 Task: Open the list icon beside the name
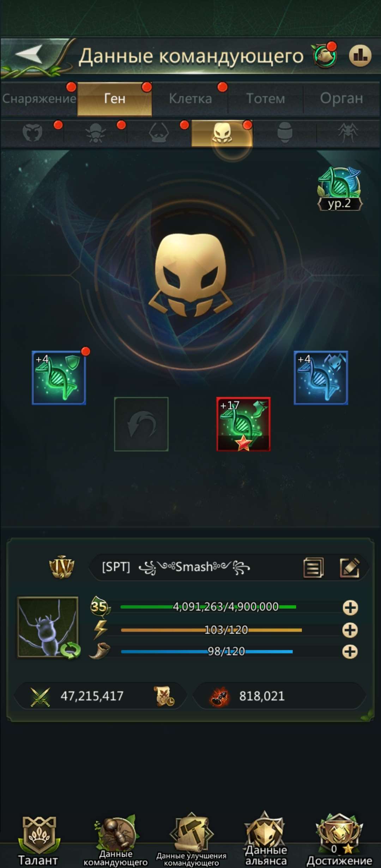(x=313, y=567)
